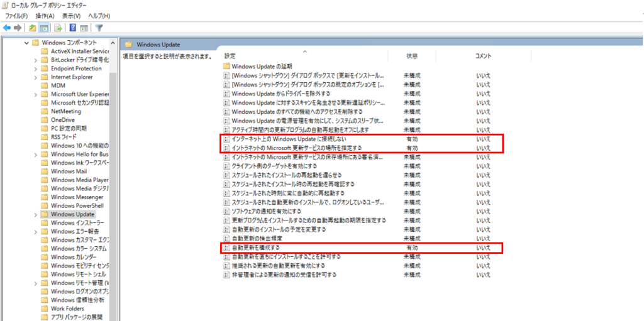Screen dimensions: 644x321
Task: Select イントラネットの Microsoft 更新サービスの場所を指定する
Action: [297, 148]
